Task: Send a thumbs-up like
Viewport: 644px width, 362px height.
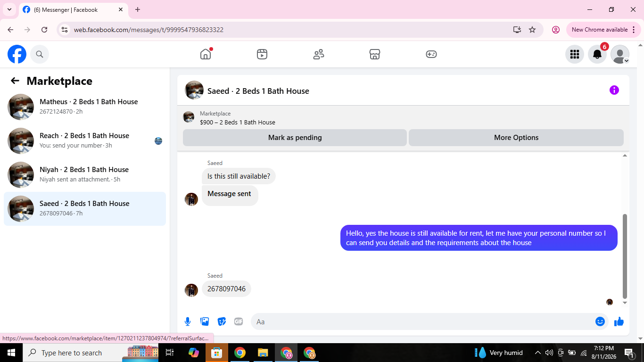Action: pos(619,321)
